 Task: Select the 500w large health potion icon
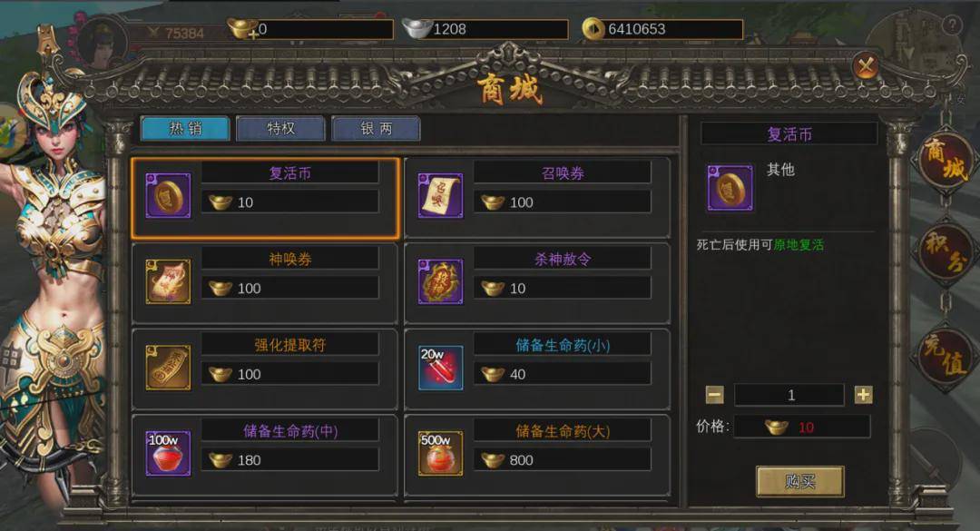click(x=441, y=454)
